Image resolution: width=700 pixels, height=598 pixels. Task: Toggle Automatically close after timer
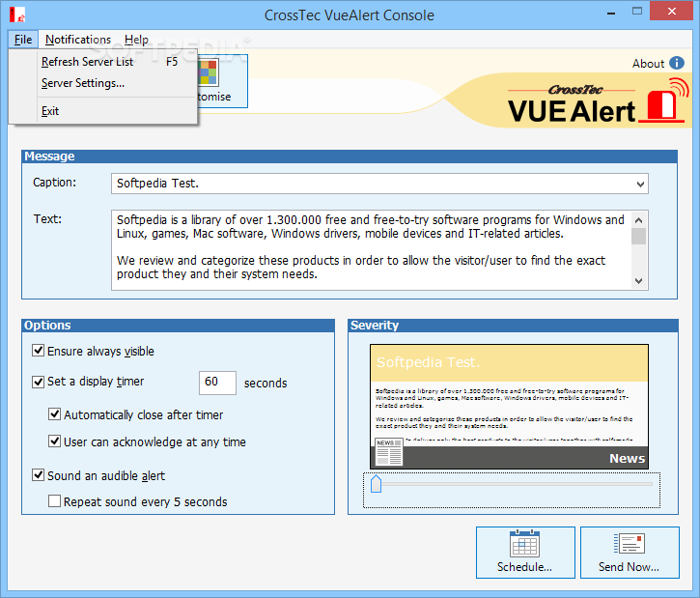[x=54, y=414]
